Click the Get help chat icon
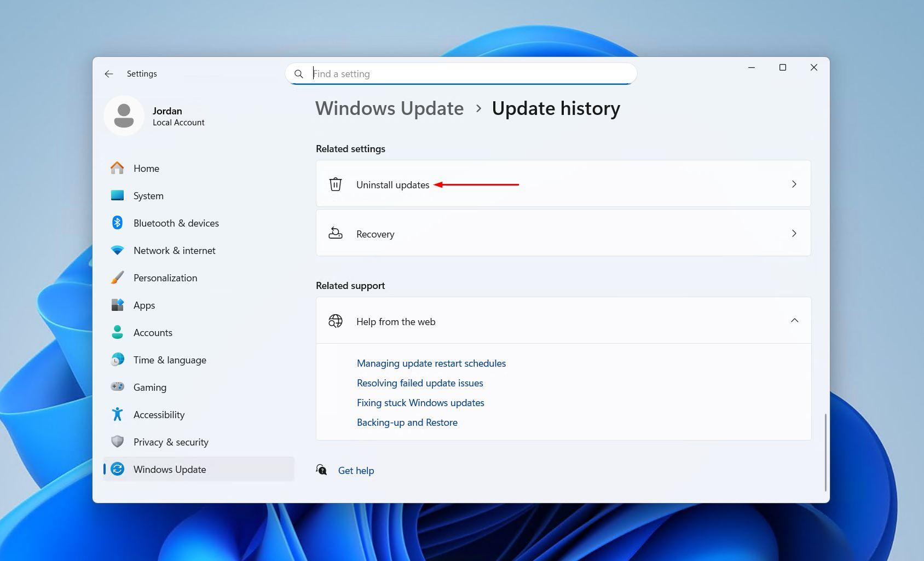The image size is (924, 561). tap(321, 470)
